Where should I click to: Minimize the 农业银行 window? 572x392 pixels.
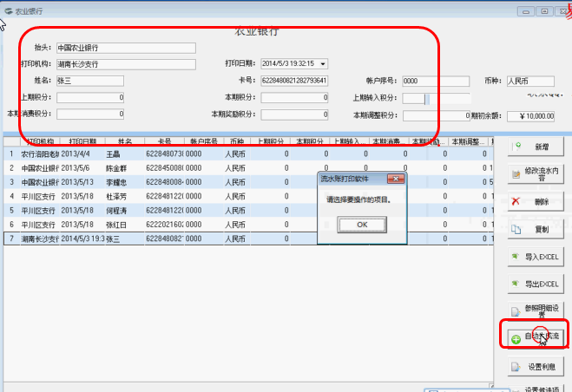[526, 11]
